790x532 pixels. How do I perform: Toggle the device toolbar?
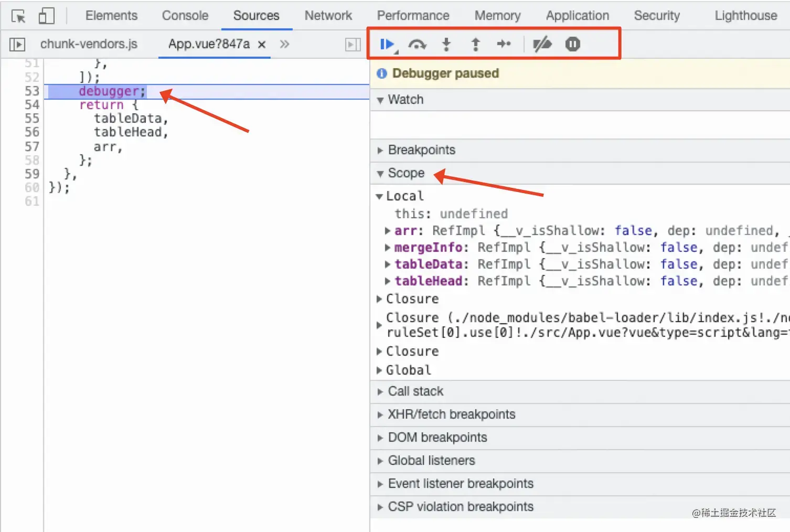click(x=46, y=15)
